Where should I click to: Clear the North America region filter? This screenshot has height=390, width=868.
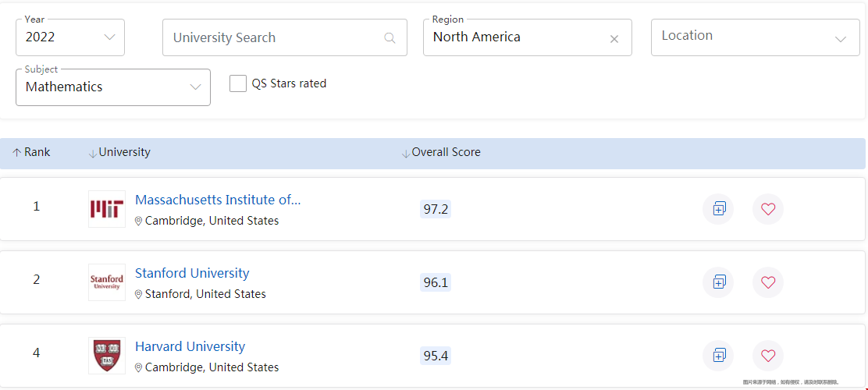[614, 39]
